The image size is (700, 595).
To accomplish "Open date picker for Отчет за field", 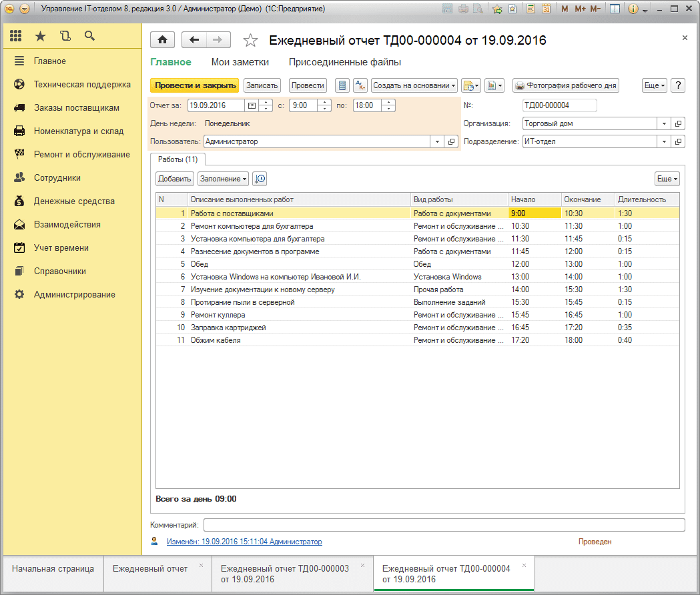I will pos(251,105).
